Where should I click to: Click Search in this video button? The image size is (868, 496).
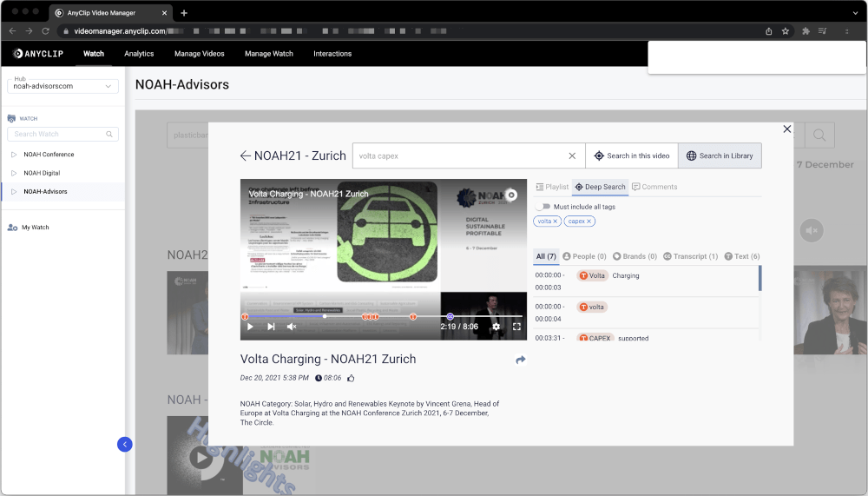[631, 156]
